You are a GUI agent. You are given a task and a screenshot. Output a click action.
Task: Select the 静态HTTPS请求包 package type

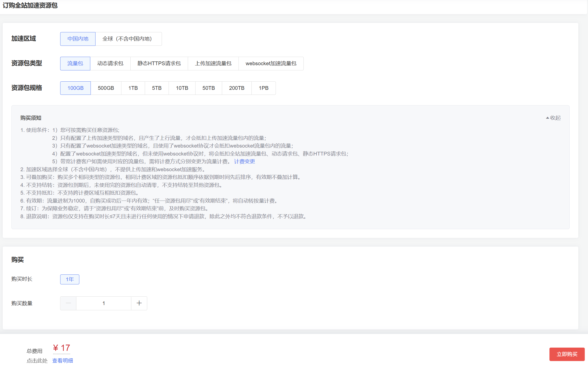159,63
